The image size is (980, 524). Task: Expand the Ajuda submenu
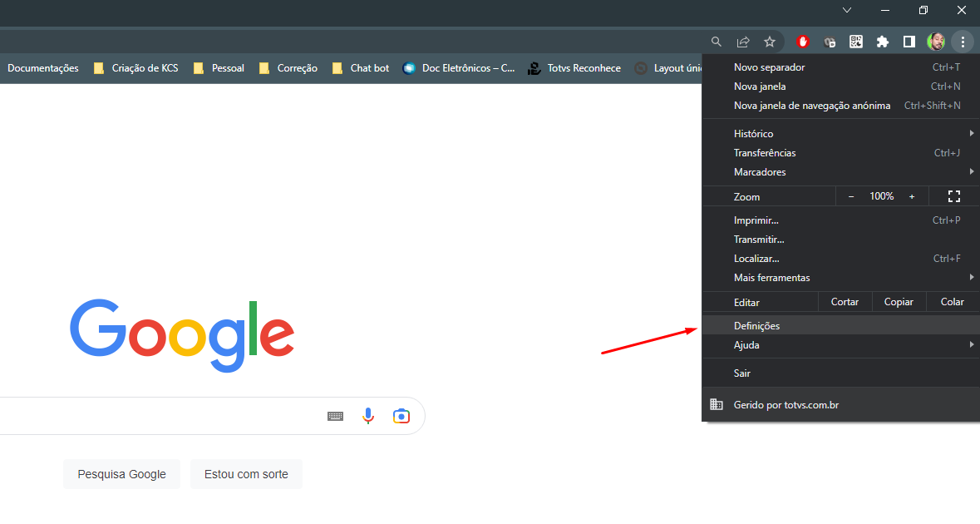(x=840, y=345)
